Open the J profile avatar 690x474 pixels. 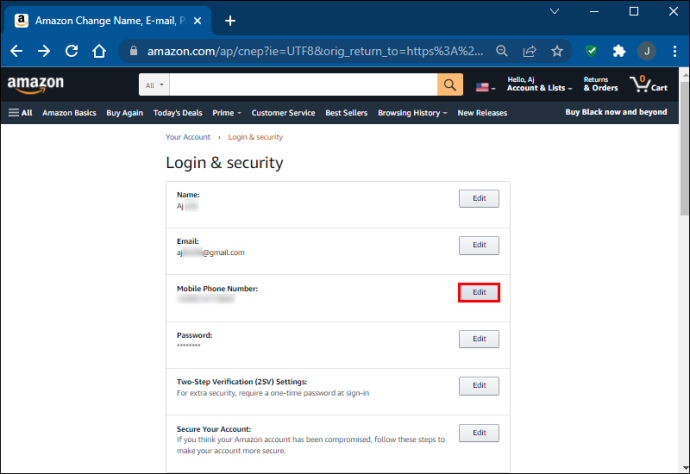[x=646, y=51]
